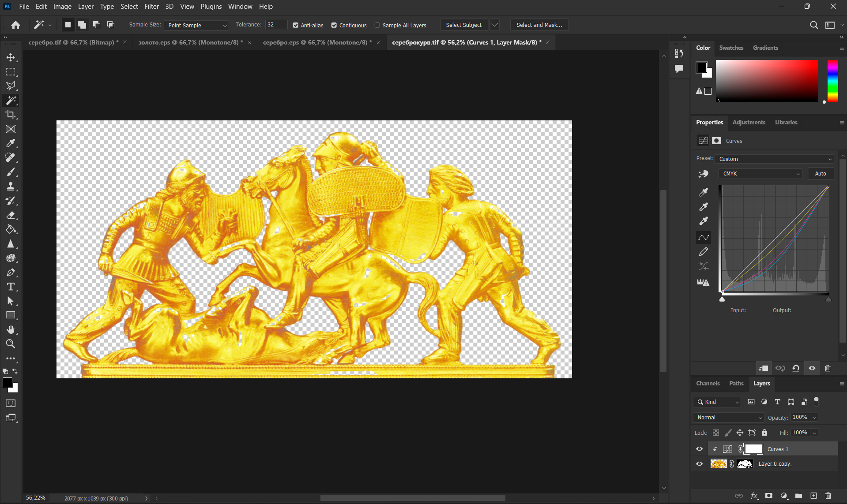
Task: Activate the Crop tool
Action: click(11, 115)
